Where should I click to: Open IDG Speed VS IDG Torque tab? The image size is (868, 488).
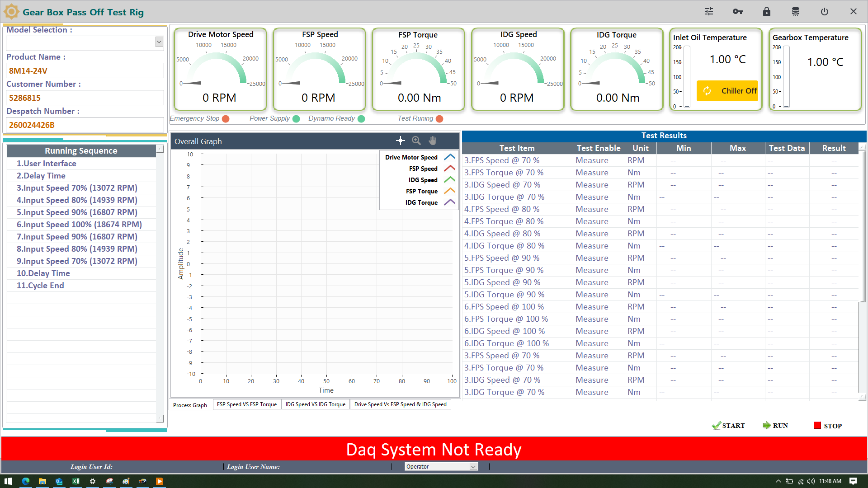pyautogui.click(x=315, y=404)
